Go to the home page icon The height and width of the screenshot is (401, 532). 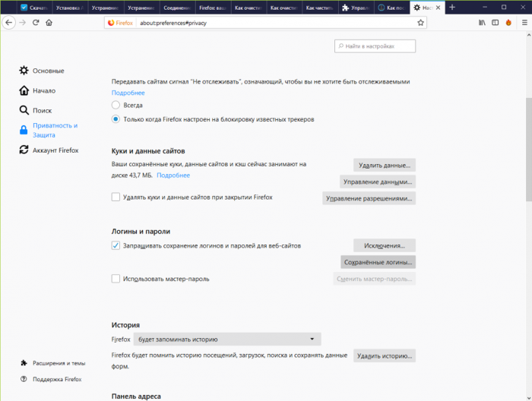[x=49, y=23]
